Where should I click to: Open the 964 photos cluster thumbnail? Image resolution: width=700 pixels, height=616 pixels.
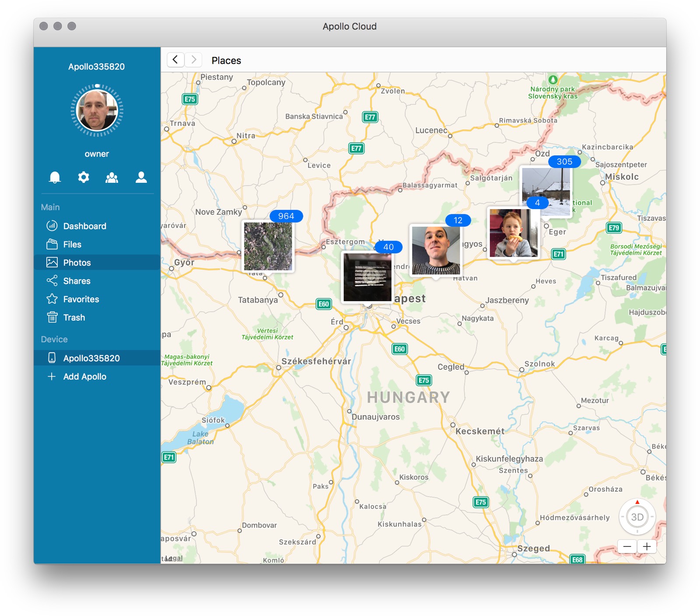tap(268, 246)
